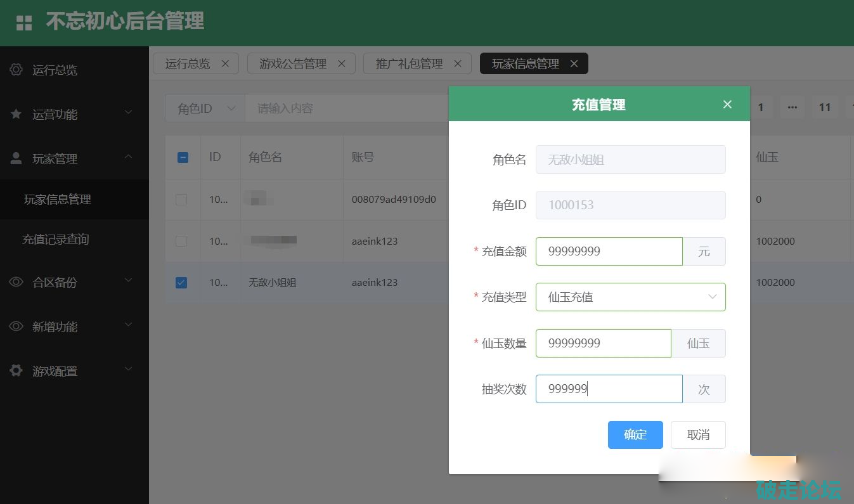Cancel the dialog with 取消 button
The image size is (854, 504).
click(697, 435)
